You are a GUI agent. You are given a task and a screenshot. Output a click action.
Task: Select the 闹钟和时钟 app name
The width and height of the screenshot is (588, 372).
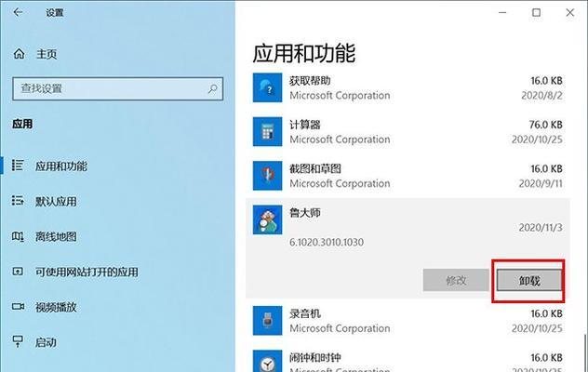[x=315, y=357]
